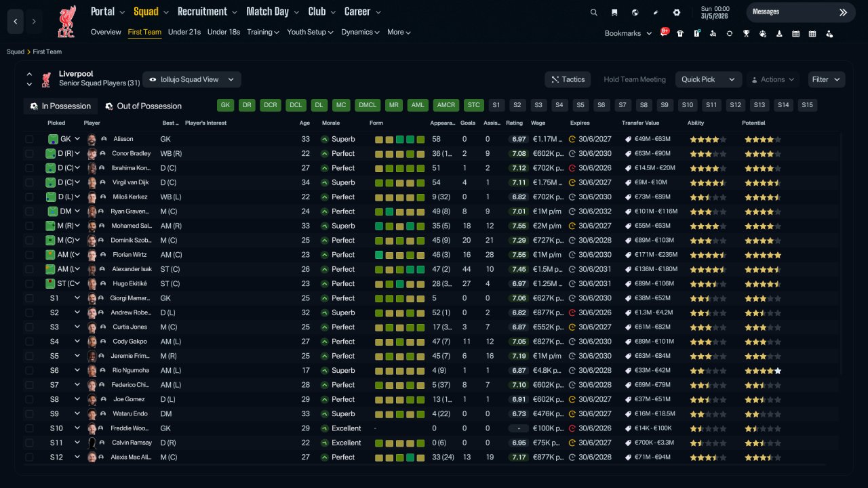Click the pencil edit icon

(x=656, y=12)
